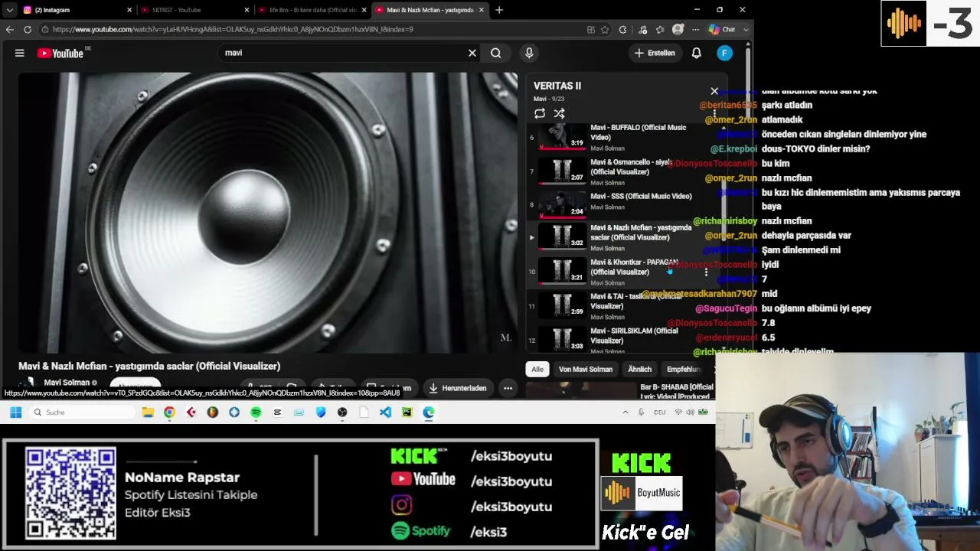Click the video title 'yastıgımda saclar (Official Visualizer)'
980x551 pixels.
(149, 366)
